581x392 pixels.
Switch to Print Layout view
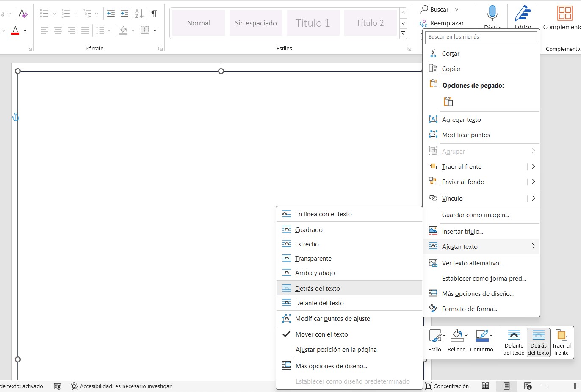pos(506,386)
